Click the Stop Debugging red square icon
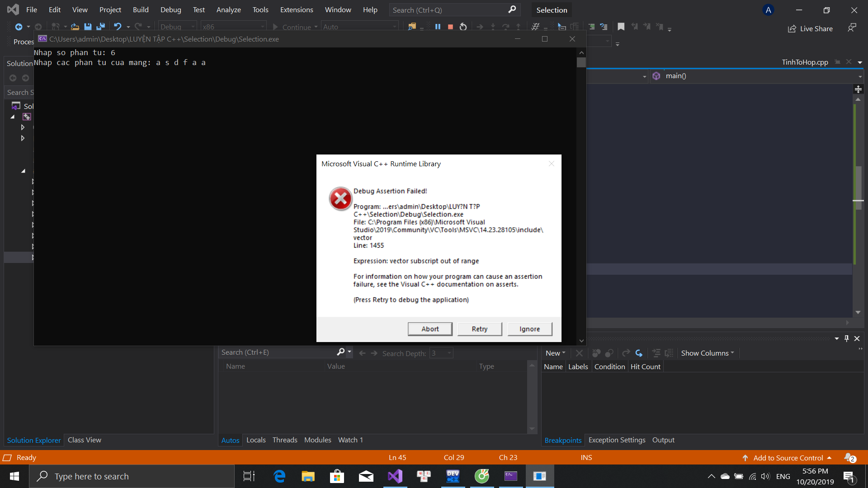The image size is (868, 488). [450, 27]
